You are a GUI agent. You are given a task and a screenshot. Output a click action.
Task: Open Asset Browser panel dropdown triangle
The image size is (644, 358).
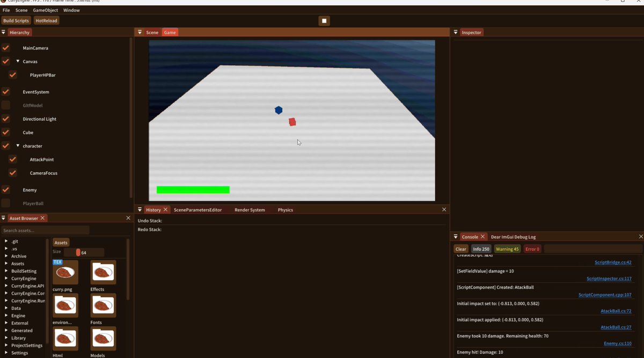[x=3, y=218]
